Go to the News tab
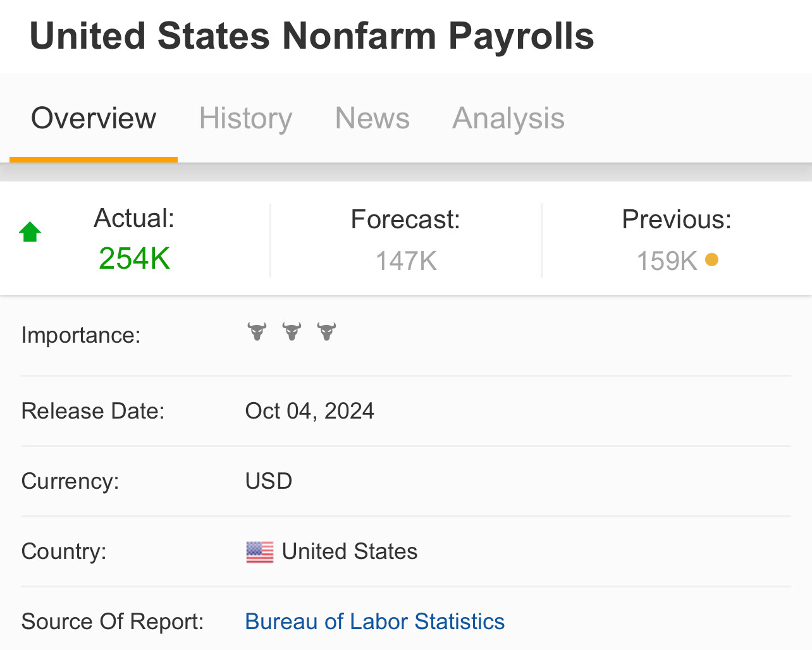 point(372,118)
